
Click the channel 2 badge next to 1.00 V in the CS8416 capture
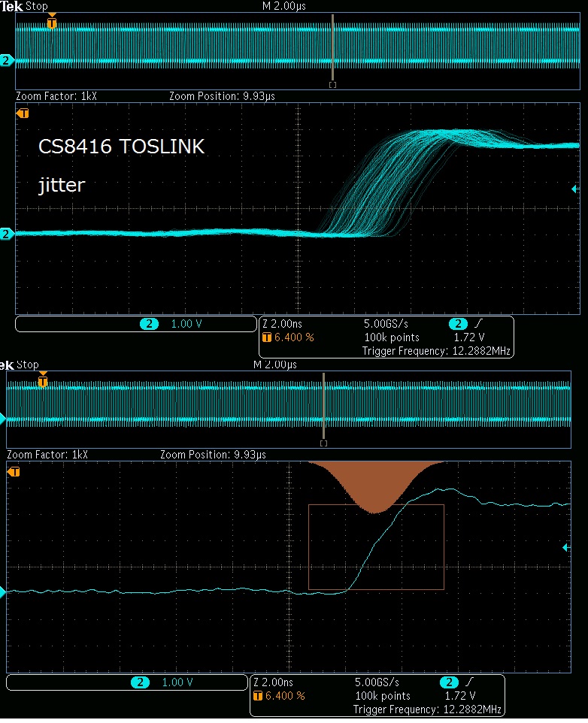pos(149,324)
